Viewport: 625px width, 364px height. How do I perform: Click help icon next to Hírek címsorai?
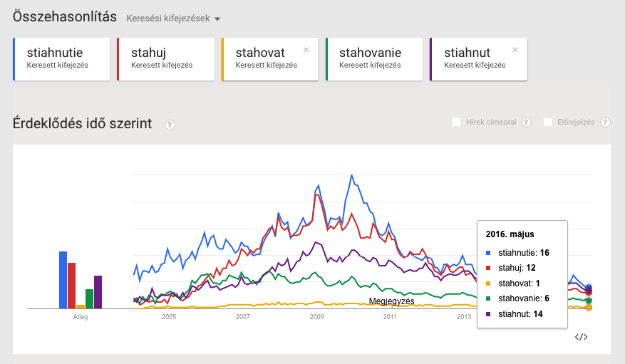coord(526,123)
